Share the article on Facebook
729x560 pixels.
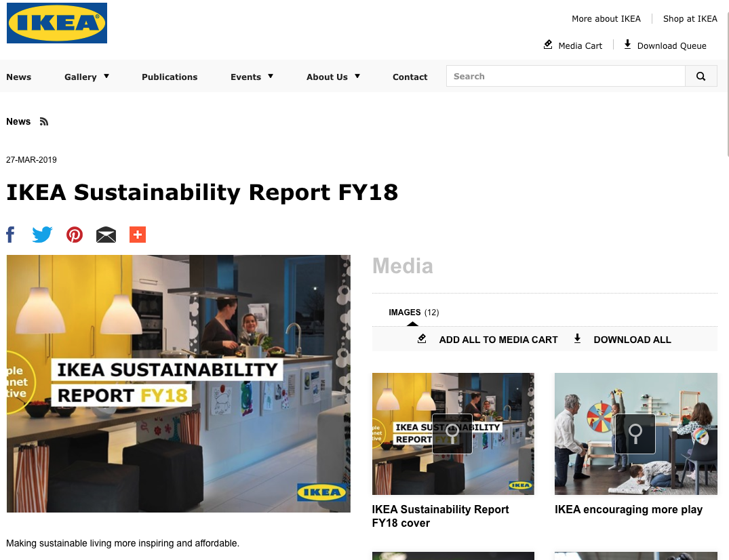pos(10,234)
